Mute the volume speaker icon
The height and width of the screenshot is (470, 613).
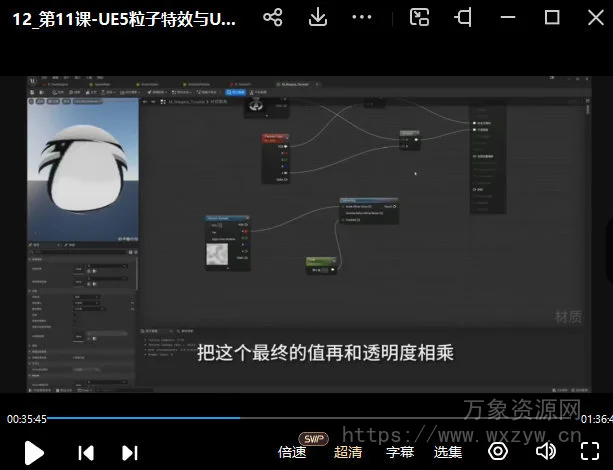click(546, 451)
